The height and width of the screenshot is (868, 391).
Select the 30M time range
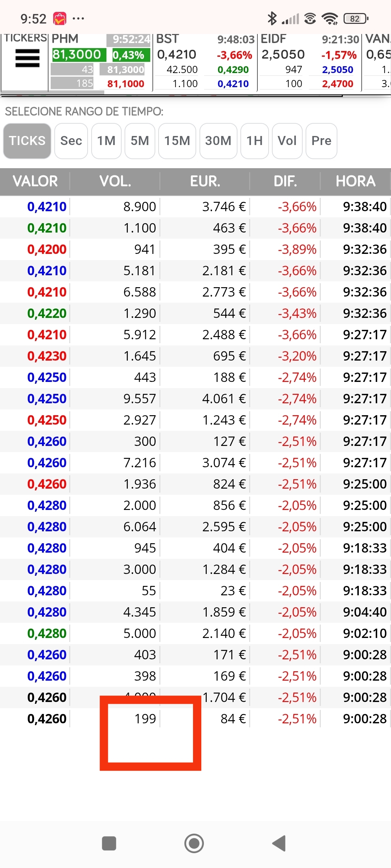tap(218, 141)
